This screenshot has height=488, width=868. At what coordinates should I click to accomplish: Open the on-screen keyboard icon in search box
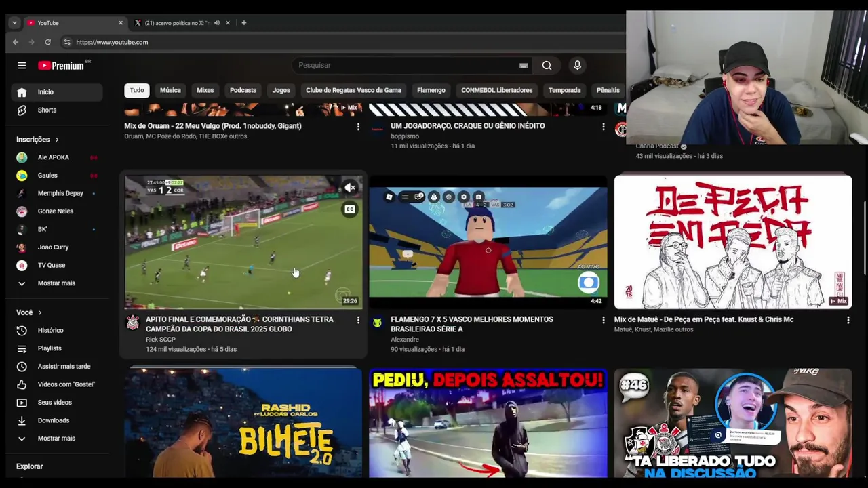pos(524,65)
